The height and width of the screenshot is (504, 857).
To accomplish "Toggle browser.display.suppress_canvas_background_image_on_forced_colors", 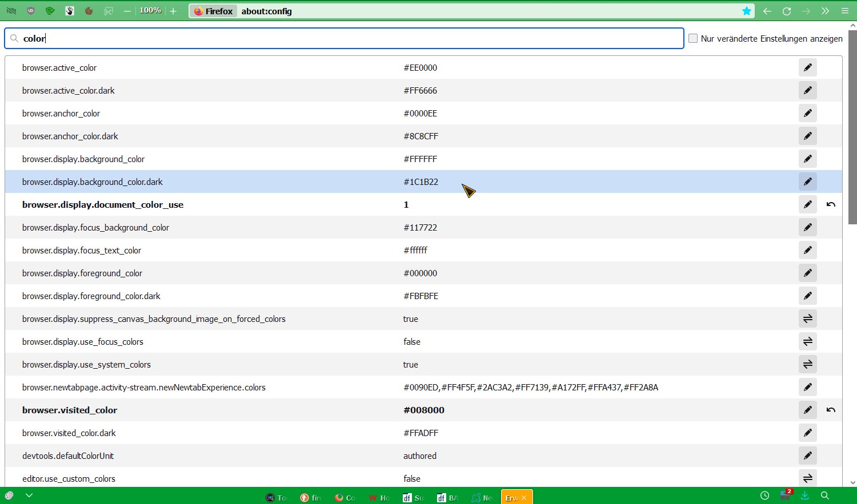I will pyautogui.click(x=807, y=318).
